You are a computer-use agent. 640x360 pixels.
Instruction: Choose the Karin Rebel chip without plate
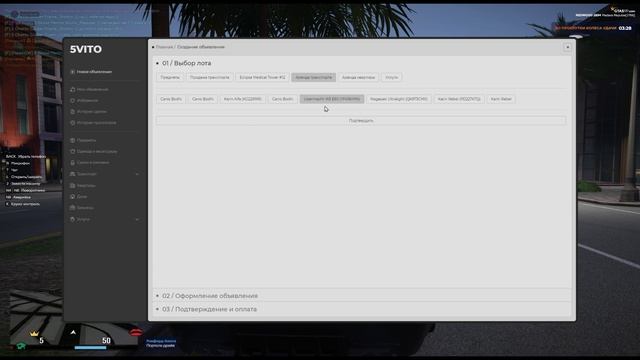tap(501, 99)
